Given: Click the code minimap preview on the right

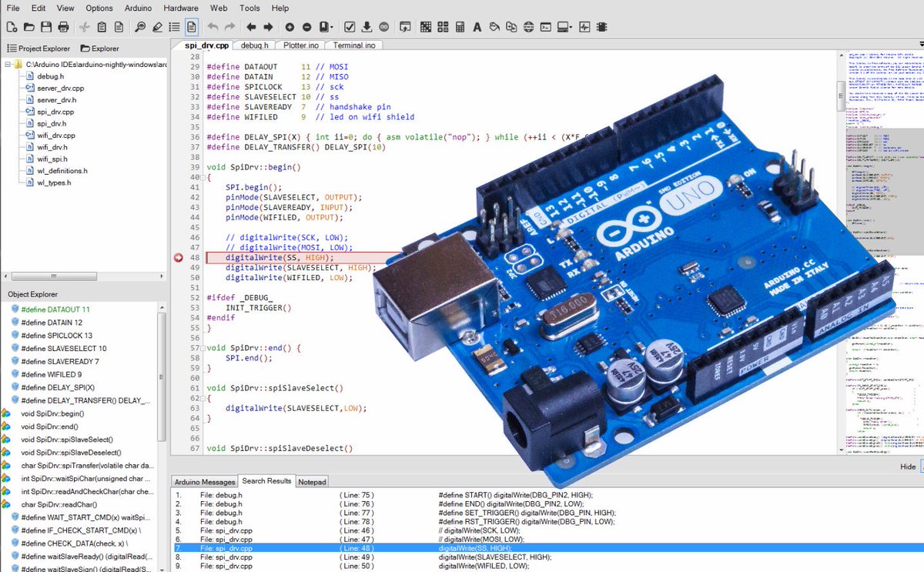Looking at the screenshot, I should click(x=885, y=254).
